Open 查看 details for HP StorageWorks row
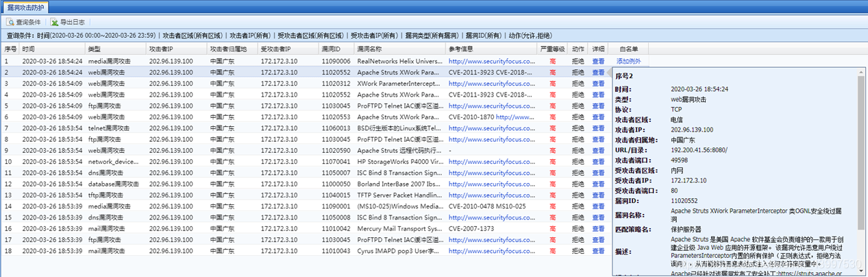This screenshot has height=277, width=868. (598, 162)
